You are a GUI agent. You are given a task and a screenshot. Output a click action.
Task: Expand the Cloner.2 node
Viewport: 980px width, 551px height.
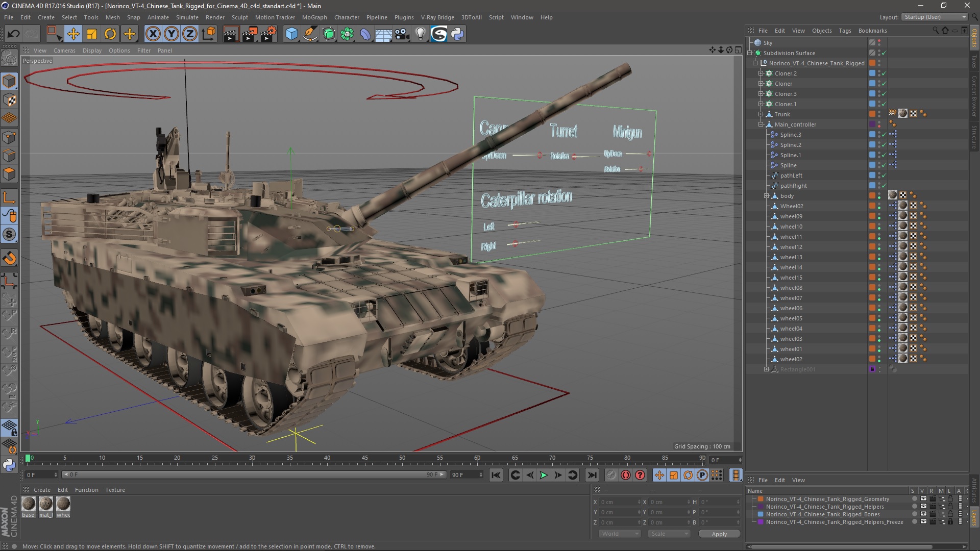[x=761, y=73]
